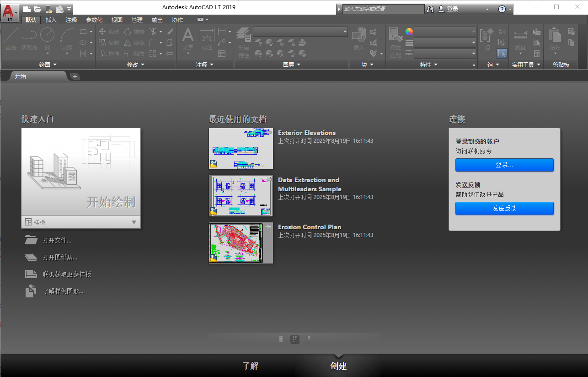Click the Move (移动) tool
Screen dimensions: 588x377
(x=109, y=32)
